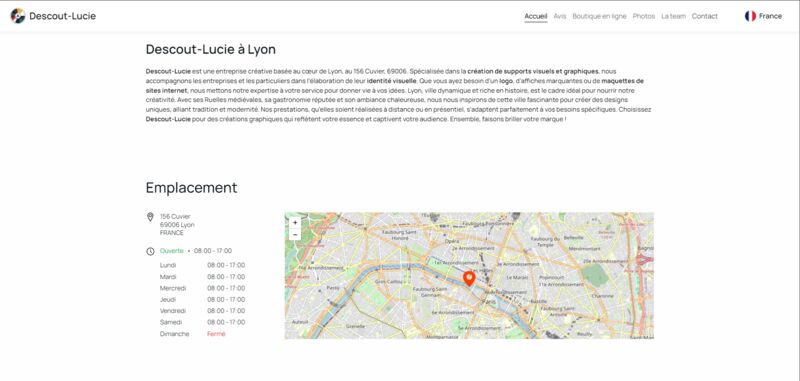Click the Lundi opening hours row
The image size is (800, 381).
click(203, 265)
